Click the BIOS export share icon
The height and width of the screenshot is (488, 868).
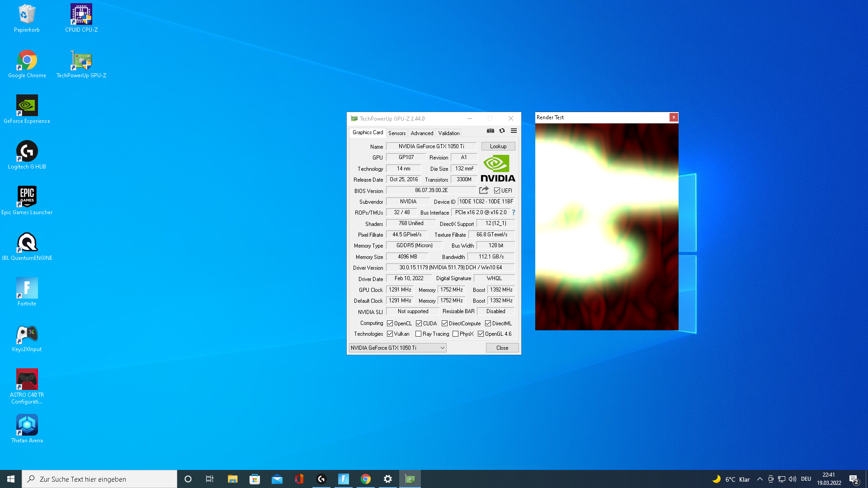(484, 190)
